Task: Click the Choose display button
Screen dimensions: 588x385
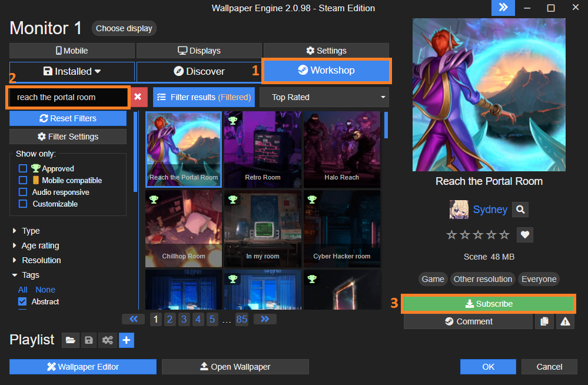Action: 124,28
